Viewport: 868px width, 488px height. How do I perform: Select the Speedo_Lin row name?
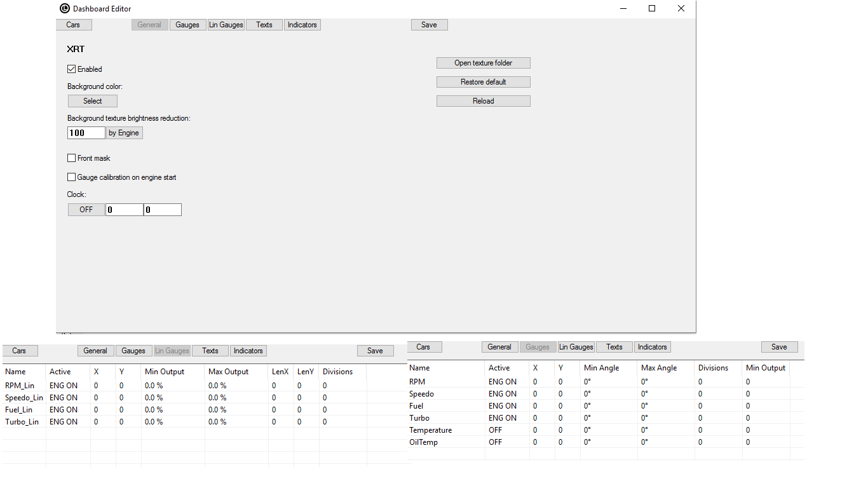(24, 398)
